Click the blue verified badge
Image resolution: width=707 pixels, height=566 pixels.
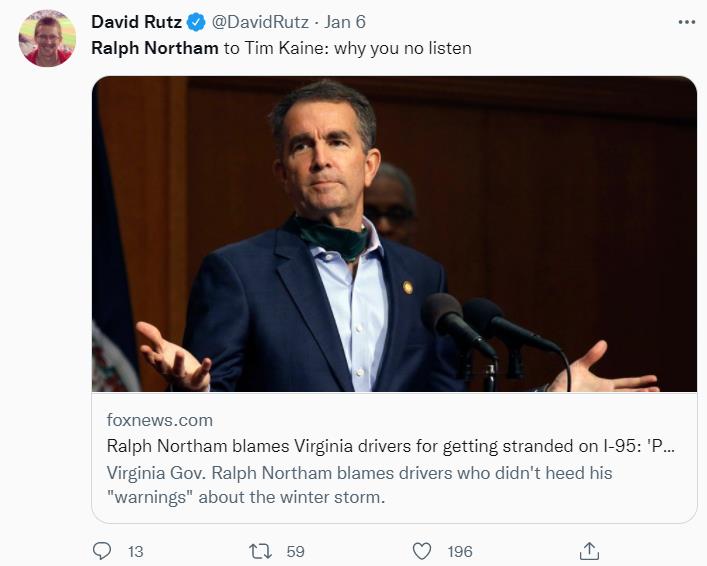coord(196,22)
